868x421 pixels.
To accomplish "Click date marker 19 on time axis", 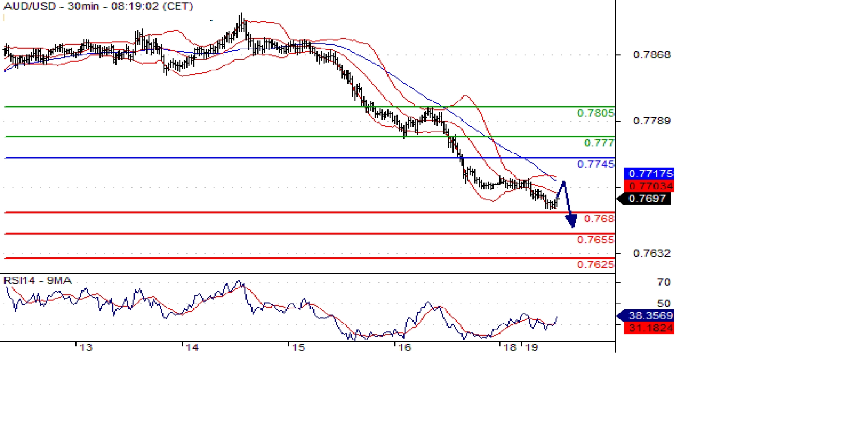I will pyautogui.click(x=531, y=347).
